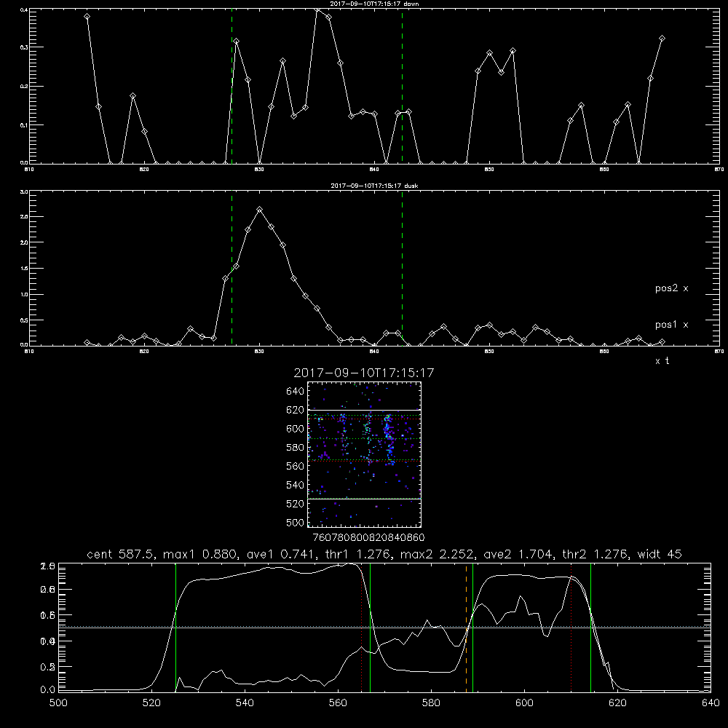Click the upper solid white line in spectrogram
728x728 pixels.
pos(365,410)
